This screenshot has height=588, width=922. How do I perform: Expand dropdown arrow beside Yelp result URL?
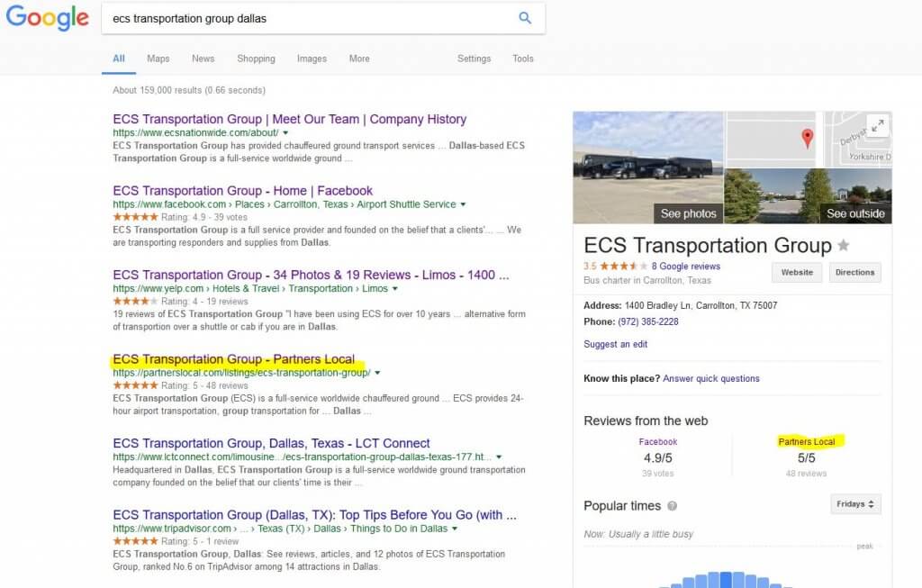pos(395,289)
